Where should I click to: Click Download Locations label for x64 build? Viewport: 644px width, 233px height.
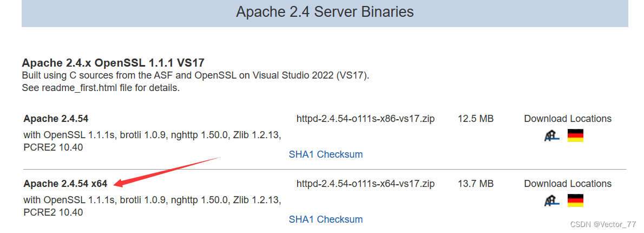[x=568, y=184]
